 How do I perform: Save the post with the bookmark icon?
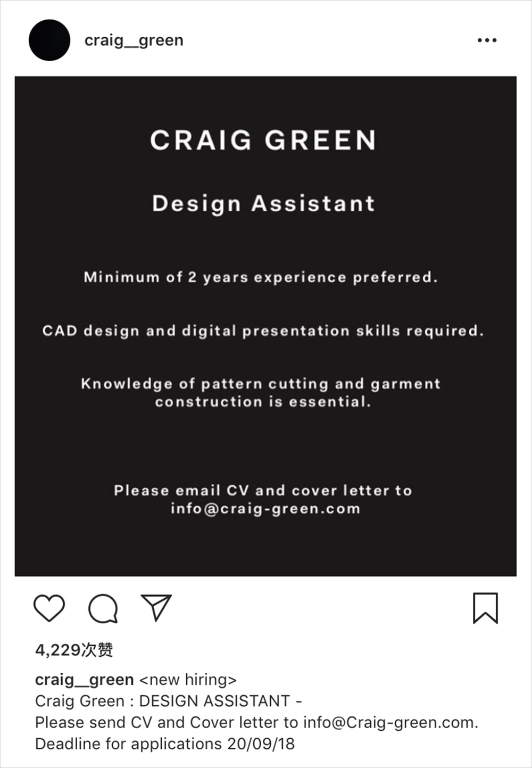[x=485, y=608]
